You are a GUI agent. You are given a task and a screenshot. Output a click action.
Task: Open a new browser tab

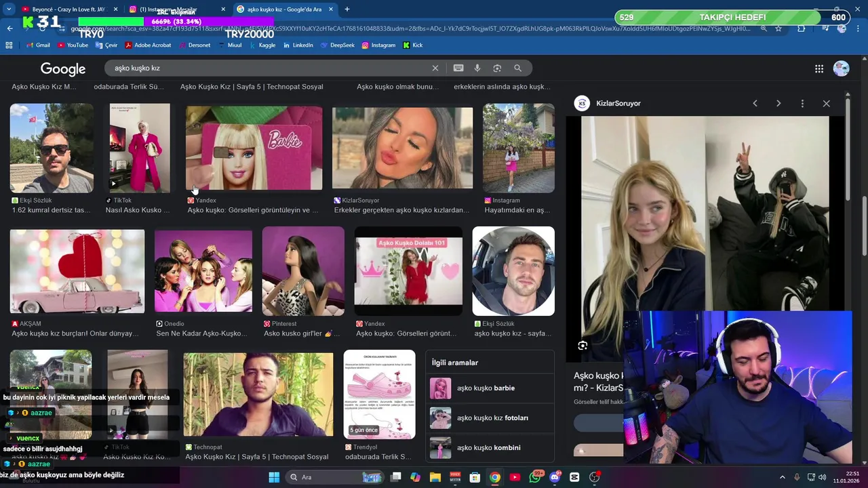[x=347, y=9]
